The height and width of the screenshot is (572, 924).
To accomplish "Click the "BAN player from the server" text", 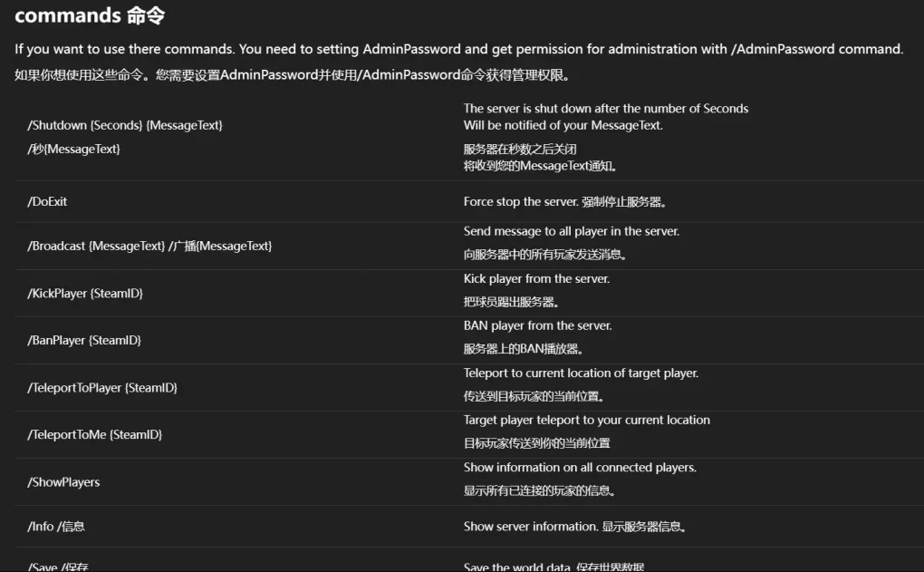I will (537, 325).
